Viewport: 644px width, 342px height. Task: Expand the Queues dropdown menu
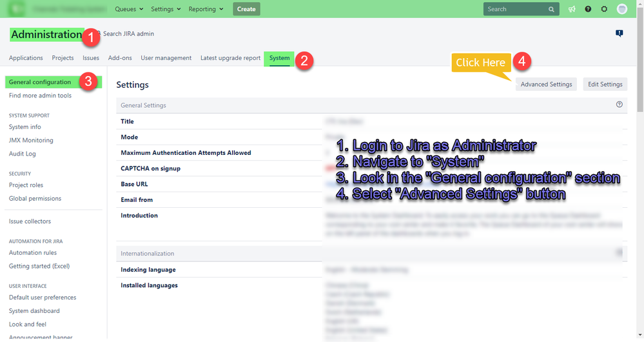[129, 9]
